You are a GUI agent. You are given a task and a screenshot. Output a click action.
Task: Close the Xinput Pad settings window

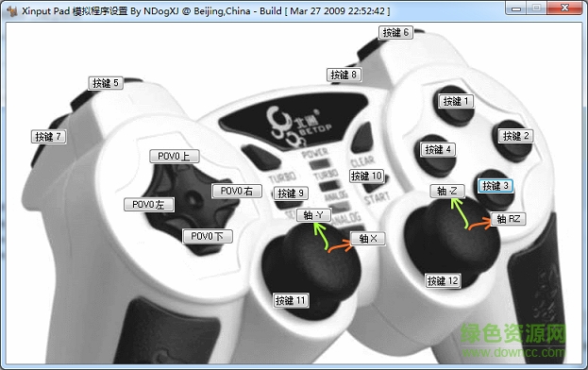click(x=564, y=8)
